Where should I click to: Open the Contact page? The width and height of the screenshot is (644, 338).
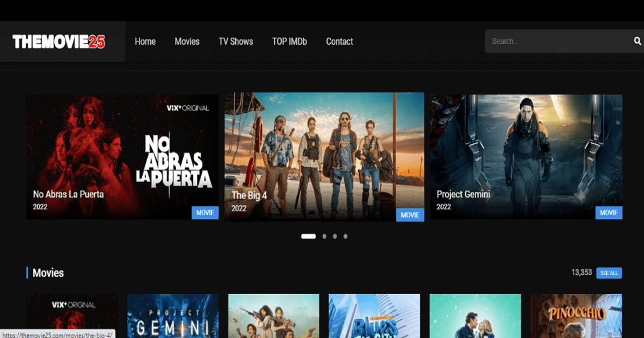339,42
